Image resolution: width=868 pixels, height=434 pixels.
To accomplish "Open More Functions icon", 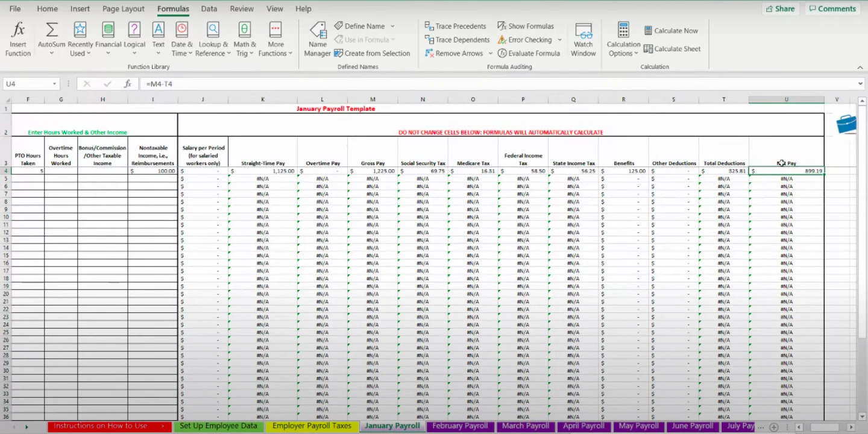I will (275, 30).
